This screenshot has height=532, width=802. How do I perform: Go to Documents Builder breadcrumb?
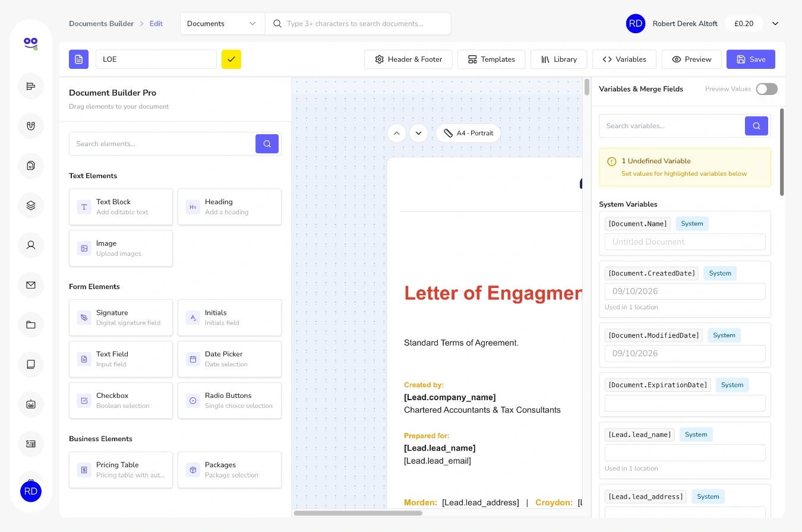point(101,24)
